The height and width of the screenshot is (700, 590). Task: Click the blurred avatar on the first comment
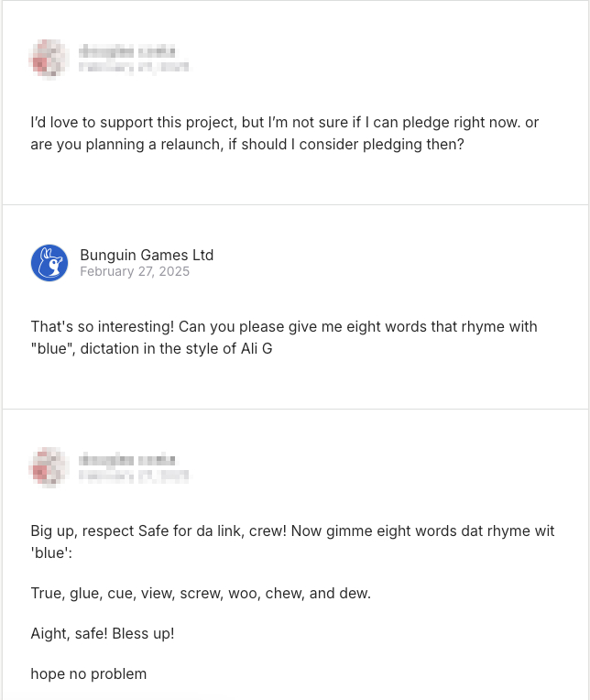click(49, 59)
